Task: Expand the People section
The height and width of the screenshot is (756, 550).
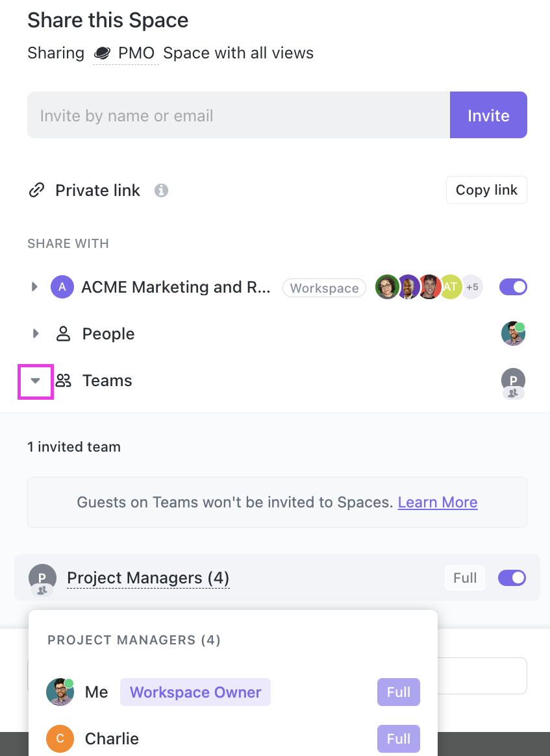Action: 35,334
